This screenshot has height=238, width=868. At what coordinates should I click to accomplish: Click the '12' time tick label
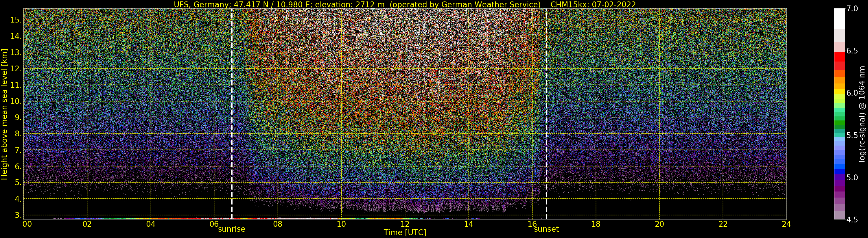click(405, 224)
